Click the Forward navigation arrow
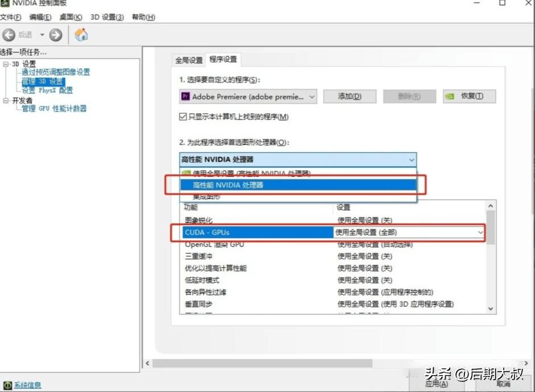Image resolution: width=535 pixels, height=392 pixels. point(55,34)
